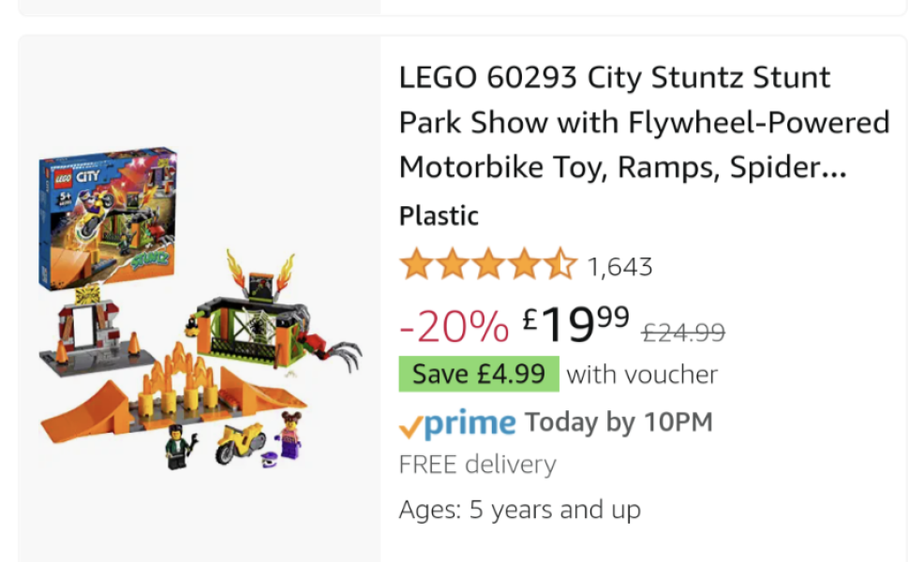Click the orange Prime checkmark icon
The height and width of the screenshot is (562, 924).
(410, 426)
